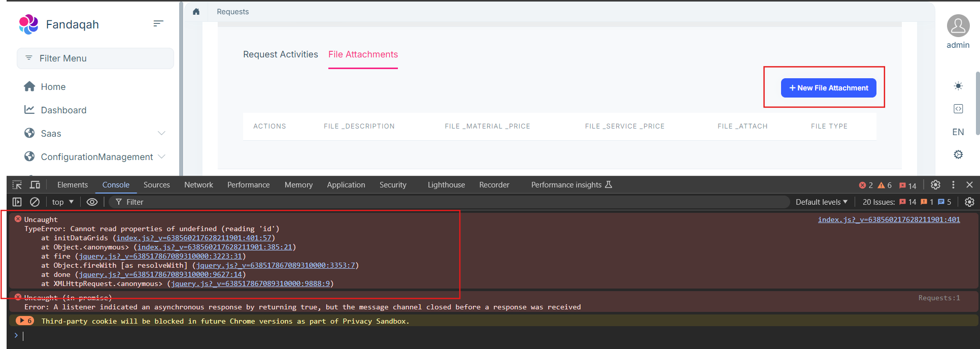Switch to Request Activities tab
The height and width of the screenshot is (349, 980).
coord(281,54)
